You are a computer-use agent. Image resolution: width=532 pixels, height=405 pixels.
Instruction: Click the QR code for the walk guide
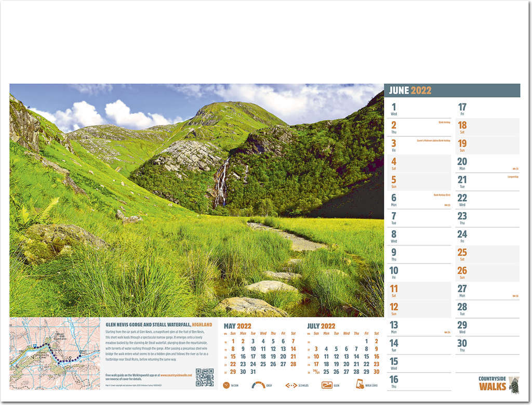click(205, 377)
